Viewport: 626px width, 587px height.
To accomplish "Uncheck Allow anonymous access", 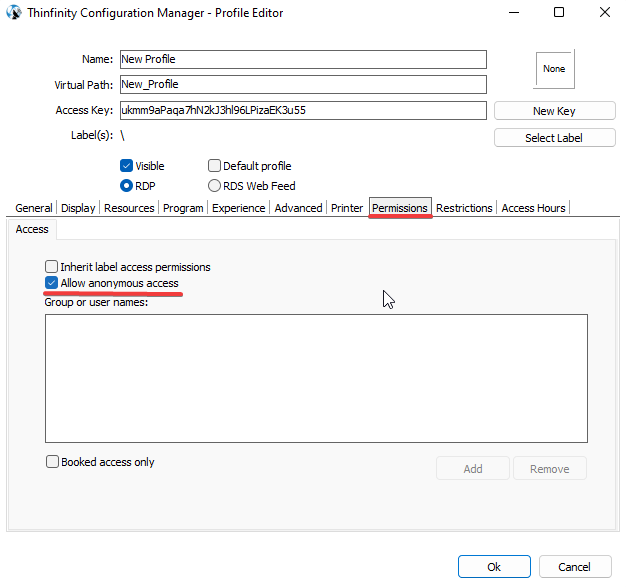I will [51, 283].
